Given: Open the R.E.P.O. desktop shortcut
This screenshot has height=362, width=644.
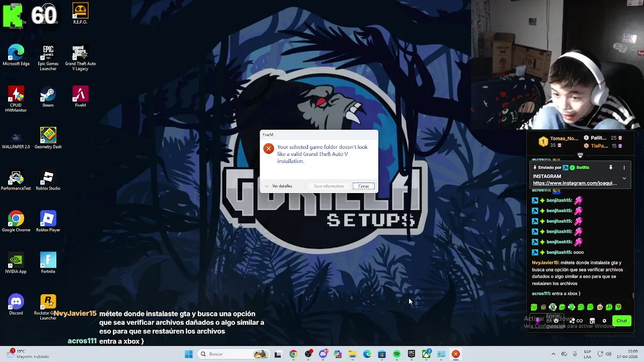Looking at the screenshot, I should [x=80, y=14].
